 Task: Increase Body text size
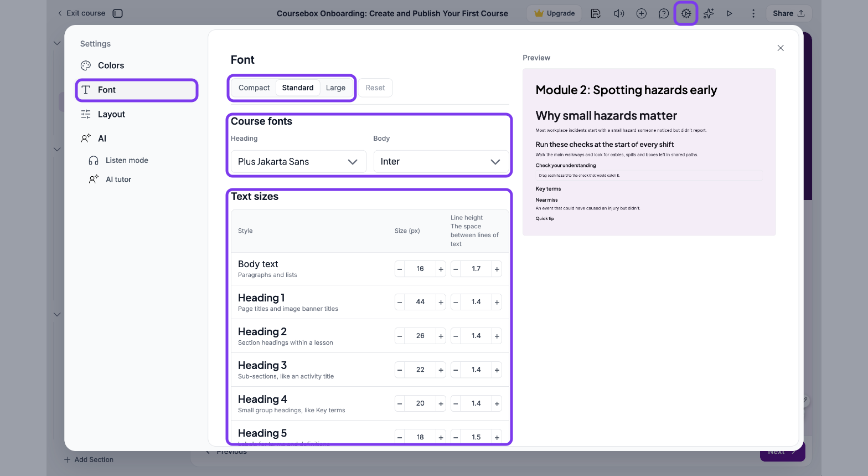pyautogui.click(x=441, y=269)
